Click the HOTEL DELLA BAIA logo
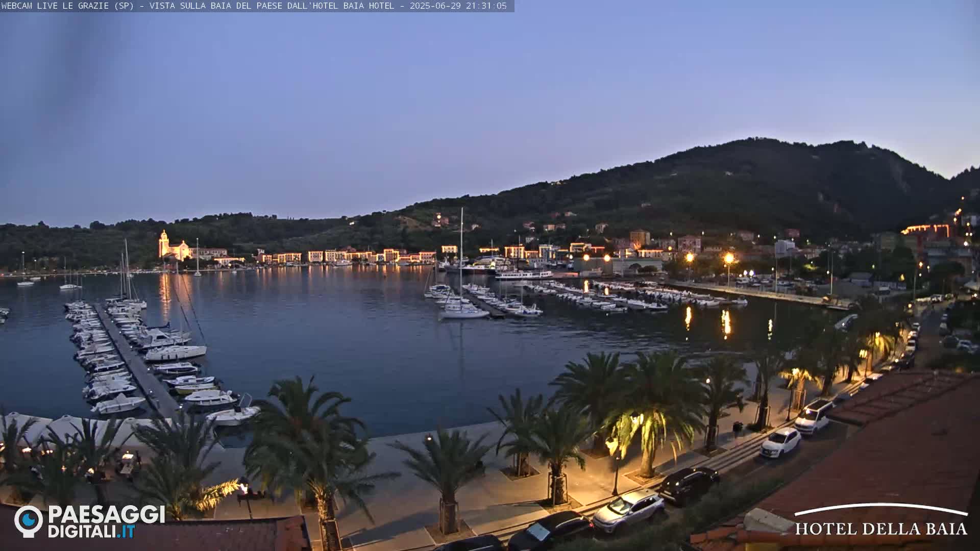This screenshot has width=980, height=551. (x=881, y=520)
